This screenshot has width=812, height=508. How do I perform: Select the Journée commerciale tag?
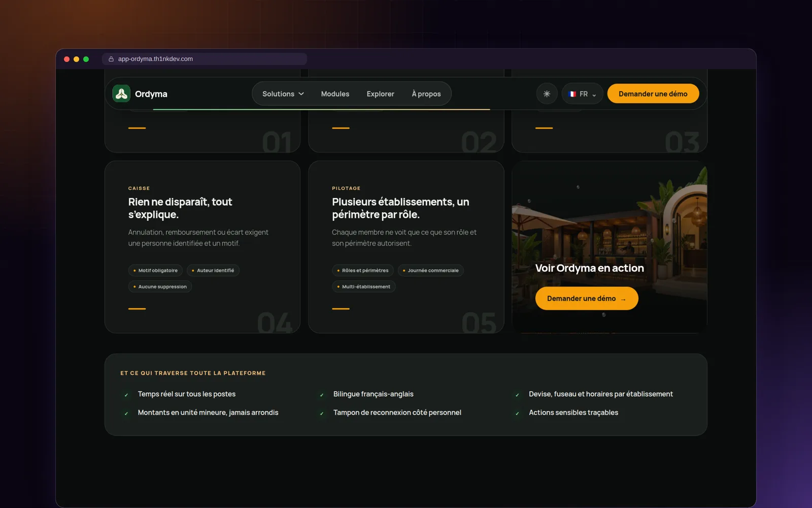point(430,270)
